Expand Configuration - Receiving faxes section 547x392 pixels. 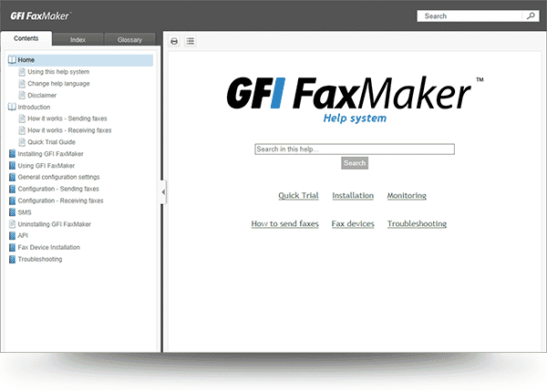coord(61,201)
